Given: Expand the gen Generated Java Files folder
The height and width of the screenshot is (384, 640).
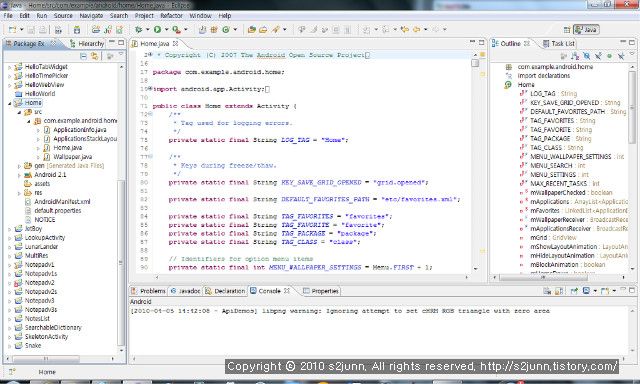Looking at the screenshot, I should coord(19,166).
